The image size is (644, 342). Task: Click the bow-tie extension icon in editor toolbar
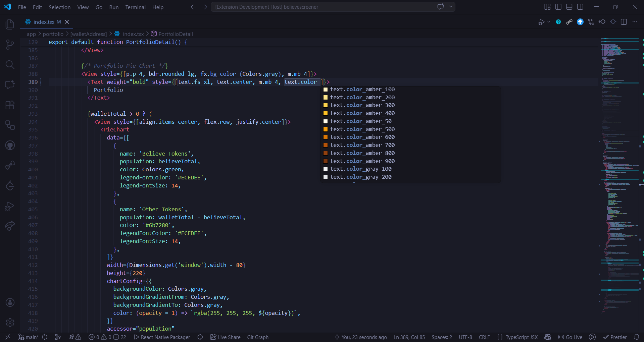coord(569,22)
